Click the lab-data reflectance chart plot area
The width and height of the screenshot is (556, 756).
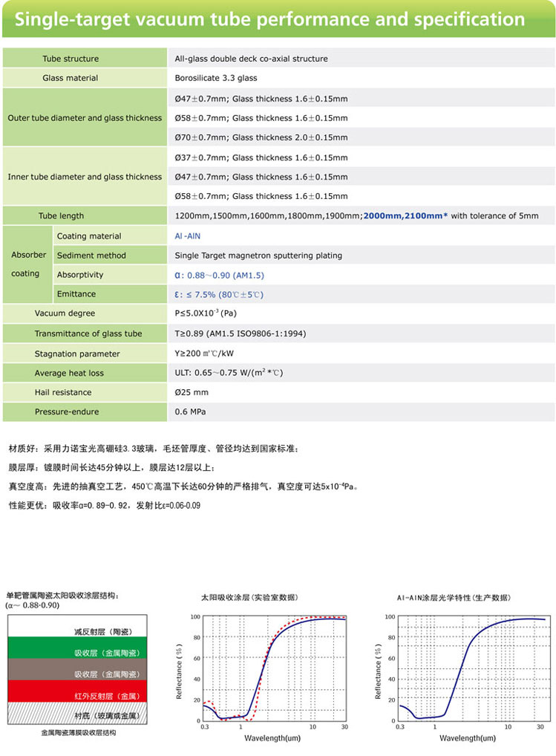274,668
